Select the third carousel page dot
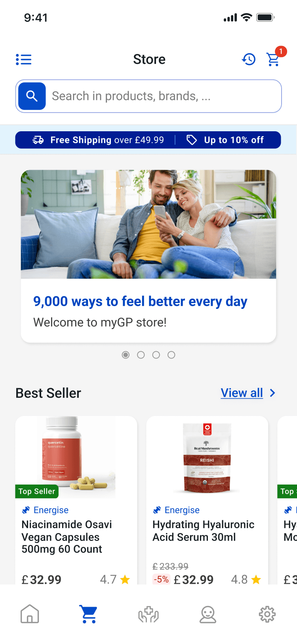The image size is (297, 644). click(x=156, y=355)
